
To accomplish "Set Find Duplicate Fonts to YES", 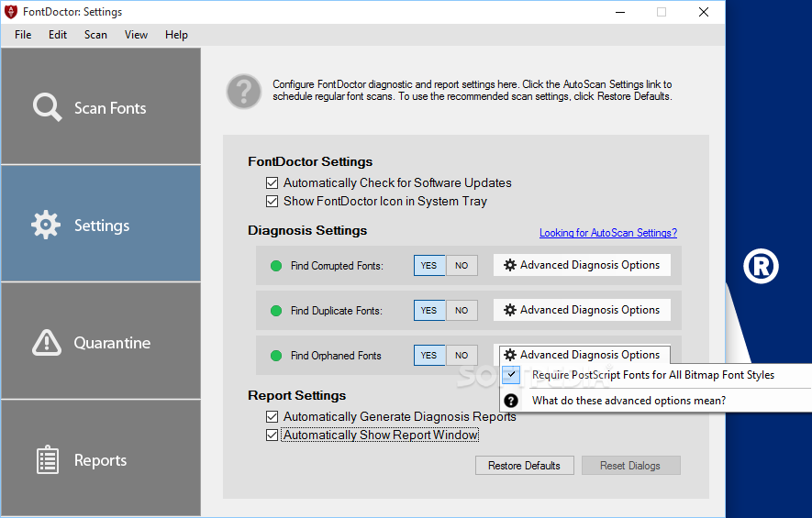I will click(x=428, y=311).
